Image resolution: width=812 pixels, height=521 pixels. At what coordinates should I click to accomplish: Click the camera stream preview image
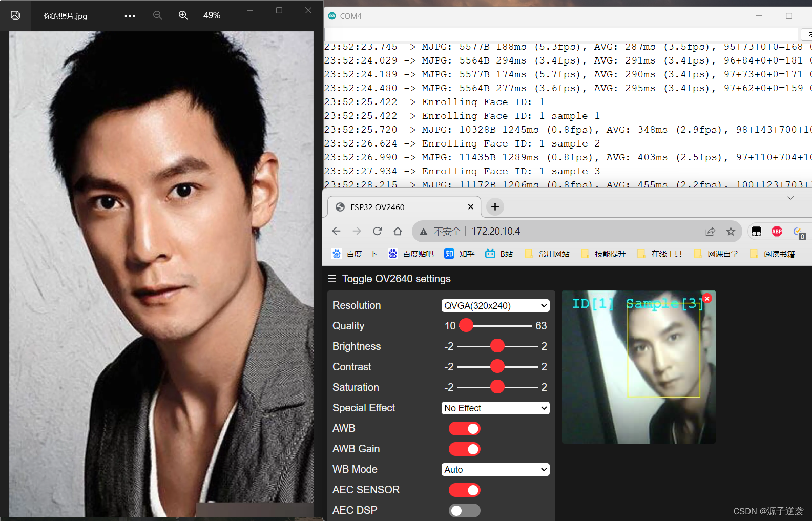tap(639, 367)
